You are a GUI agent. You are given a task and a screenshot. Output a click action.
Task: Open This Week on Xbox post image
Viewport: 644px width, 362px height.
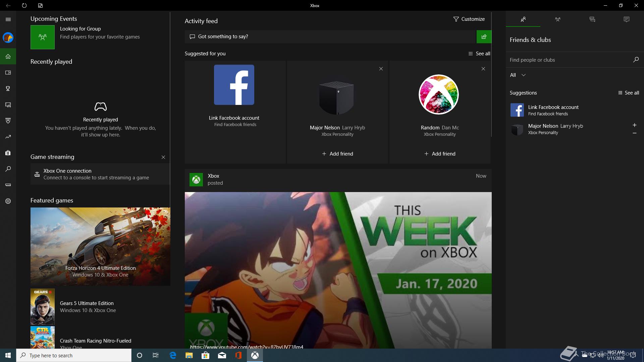click(338, 270)
